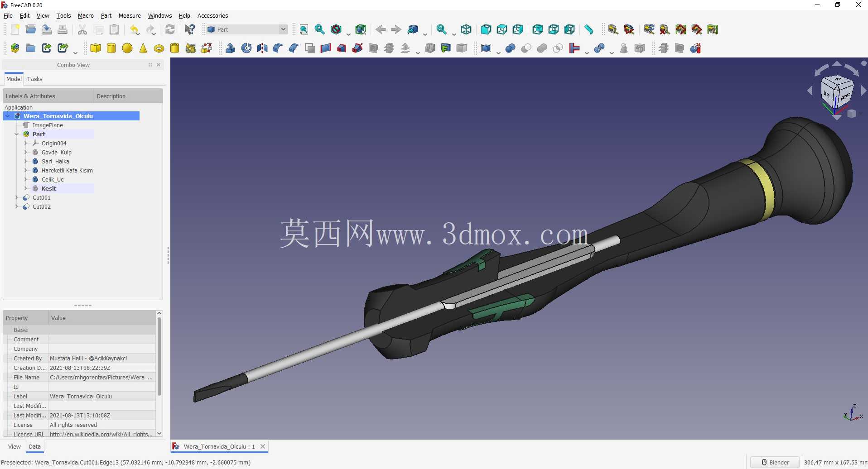The height and width of the screenshot is (469, 868).
Task: Click the Blender navigation style button
Action: 775,462
